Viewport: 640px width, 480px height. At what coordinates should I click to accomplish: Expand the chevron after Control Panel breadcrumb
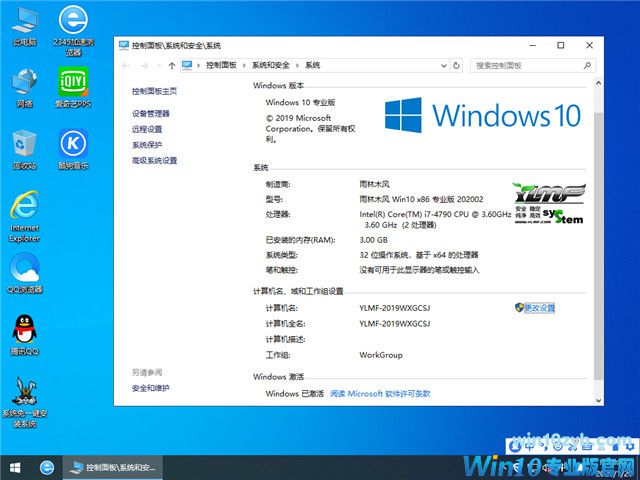[244, 65]
